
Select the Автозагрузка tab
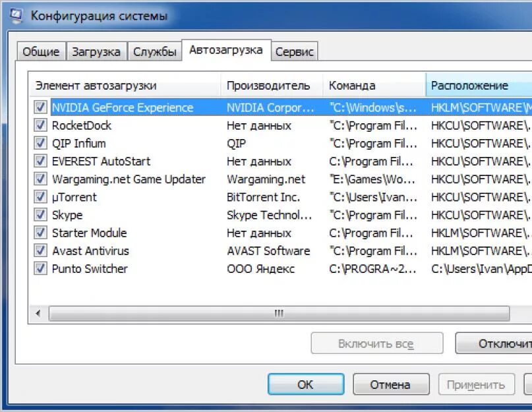[x=226, y=50]
